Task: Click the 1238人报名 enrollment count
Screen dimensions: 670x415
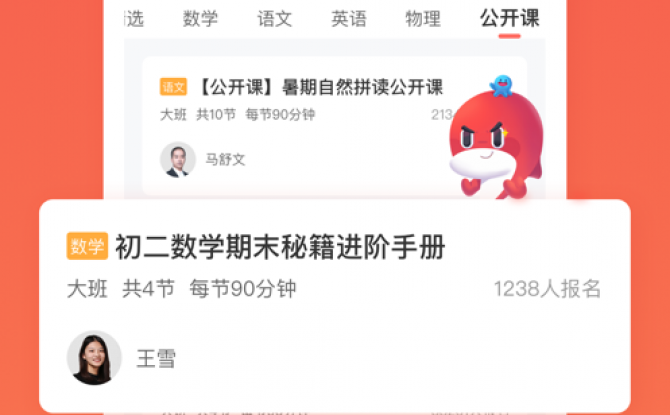Action: click(x=547, y=289)
